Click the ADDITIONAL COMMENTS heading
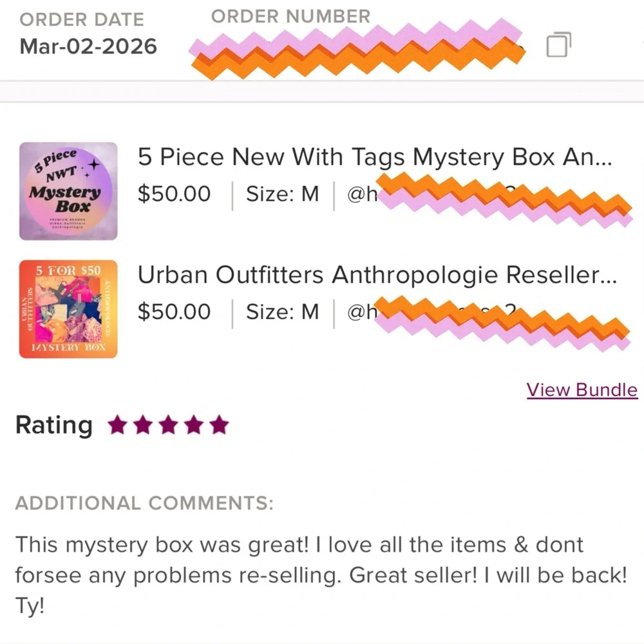Image resolution: width=644 pixels, height=644 pixels. point(144,504)
